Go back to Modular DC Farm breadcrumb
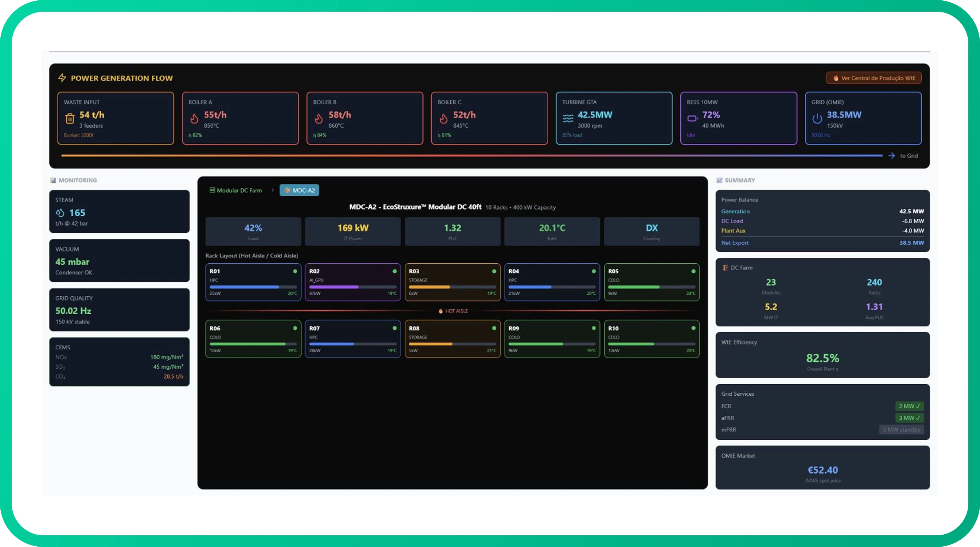980x547 pixels. 236,190
